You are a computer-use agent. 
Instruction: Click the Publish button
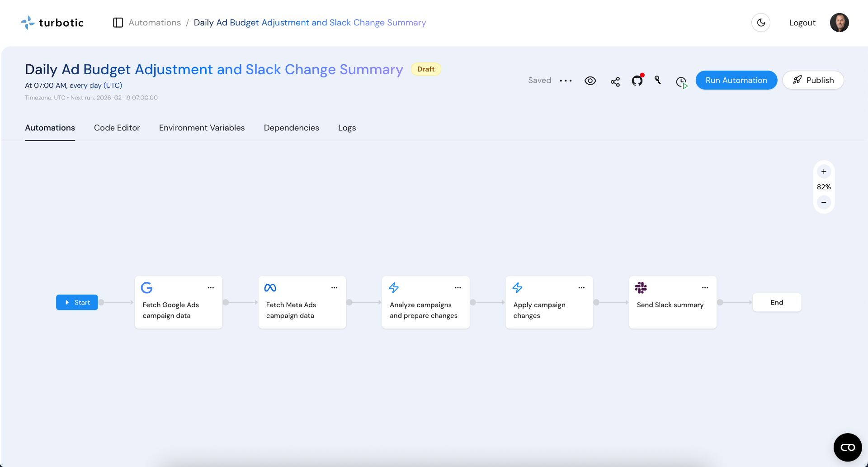813,80
